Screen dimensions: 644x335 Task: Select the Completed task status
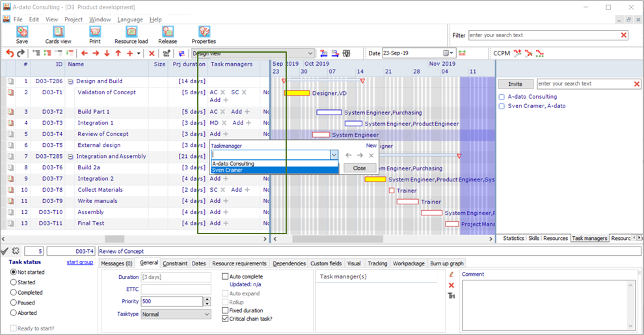[x=14, y=293]
